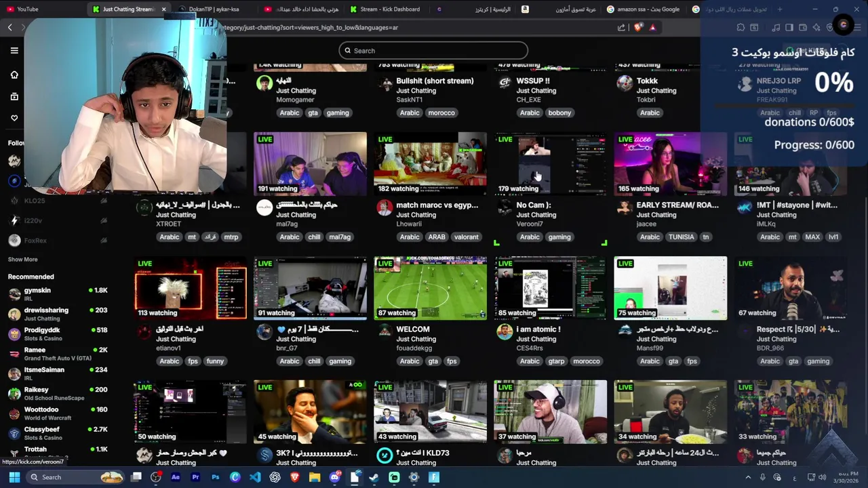Open Mansf99 channel name link
The height and width of the screenshot is (488, 868).
[650, 348]
